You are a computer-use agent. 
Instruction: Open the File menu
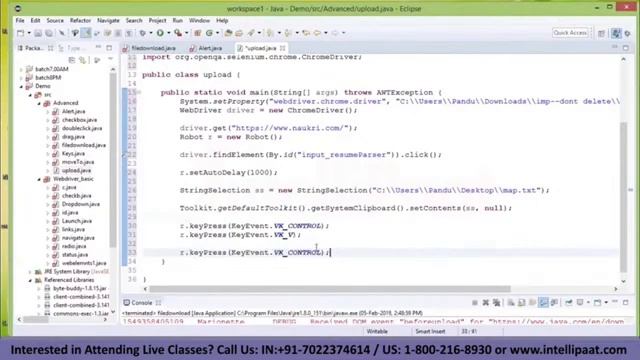[20, 20]
